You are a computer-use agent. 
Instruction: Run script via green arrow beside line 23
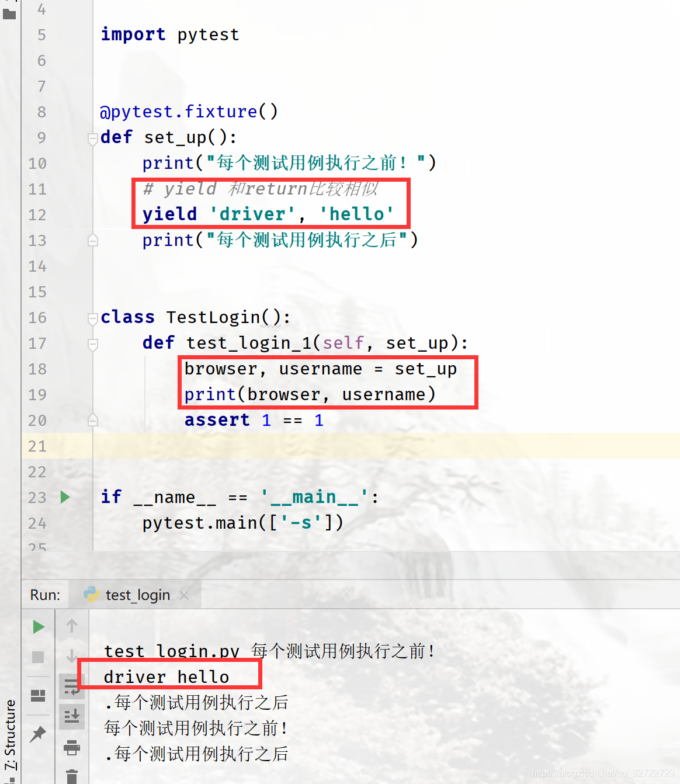64,497
